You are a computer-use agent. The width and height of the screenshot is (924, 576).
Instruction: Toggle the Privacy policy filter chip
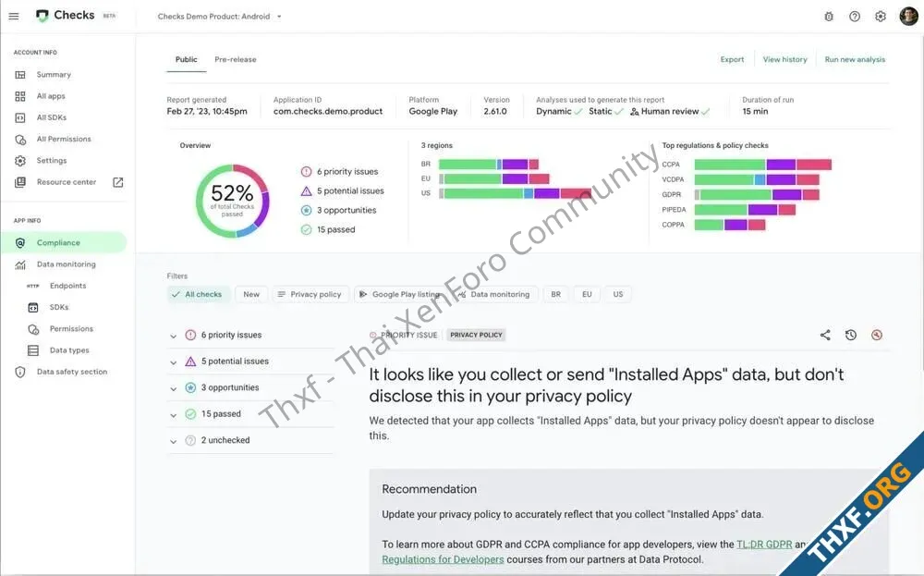pyautogui.click(x=310, y=294)
